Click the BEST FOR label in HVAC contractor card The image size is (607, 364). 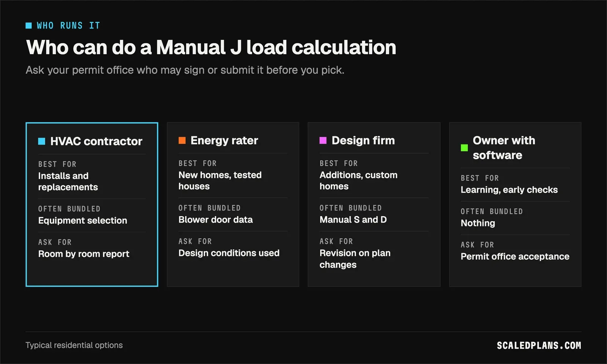(57, 164)
